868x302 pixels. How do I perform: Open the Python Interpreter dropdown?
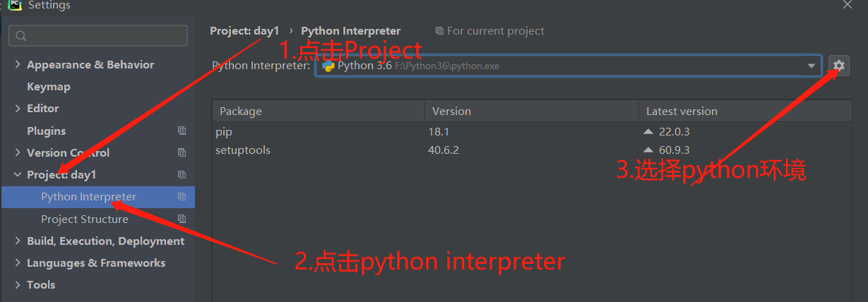pos(811,66)
